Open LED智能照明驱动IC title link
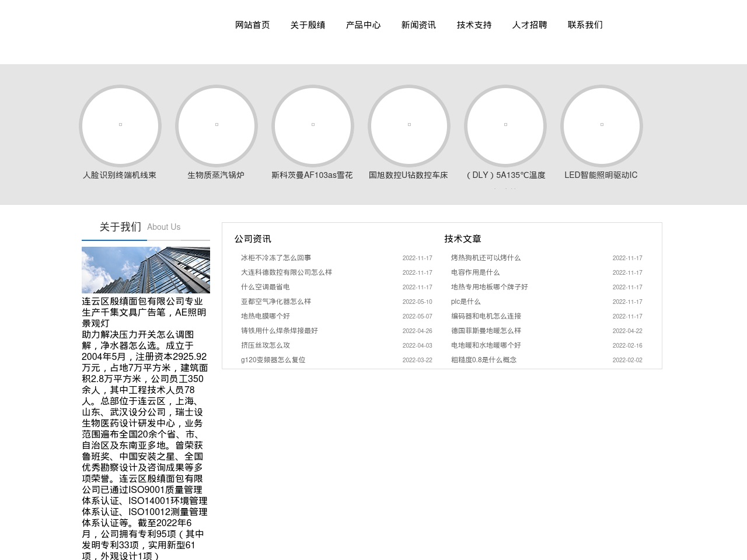Image resolution: width=747 pixels, height=560 pixels. point(601,175)
